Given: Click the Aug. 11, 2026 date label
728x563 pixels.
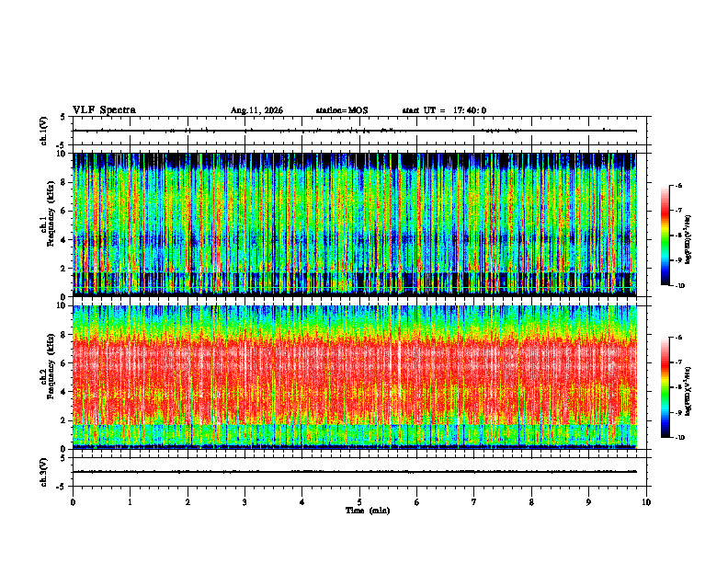Looking at the screenshot, I should (x=256, y=110).
